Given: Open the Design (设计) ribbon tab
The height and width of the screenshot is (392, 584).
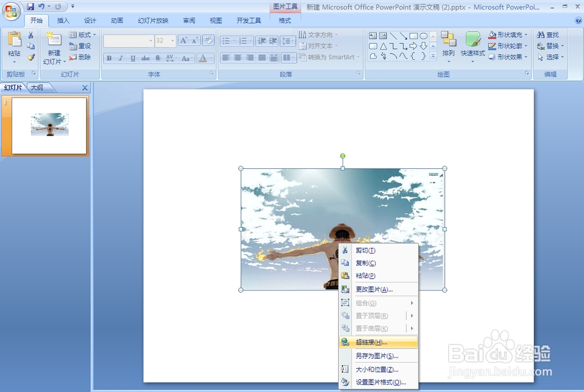Looking at the screenshot, I should click(90, 20).
